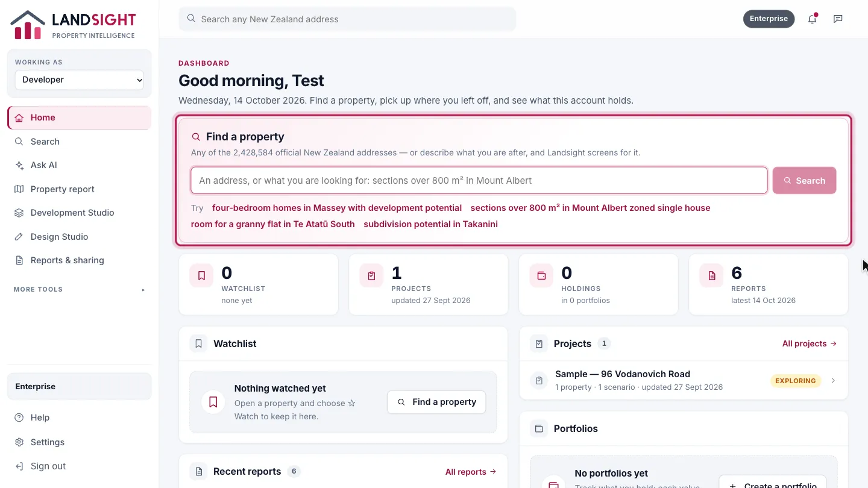Click the Landsight house logo
This screenshot has width=868, height=488.
(x=28, y=25)
